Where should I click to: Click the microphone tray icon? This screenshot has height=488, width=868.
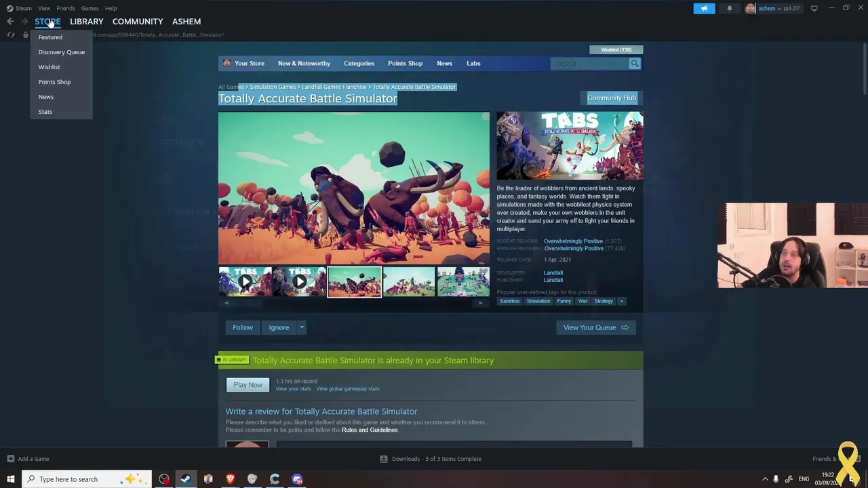point(776,479)
